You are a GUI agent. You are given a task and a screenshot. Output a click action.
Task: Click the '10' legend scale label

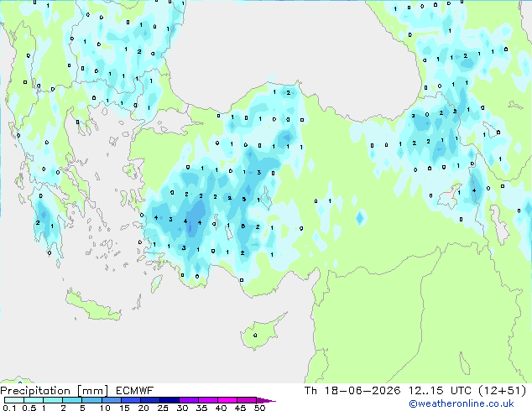pyautogui.click(x=105, y=408)
